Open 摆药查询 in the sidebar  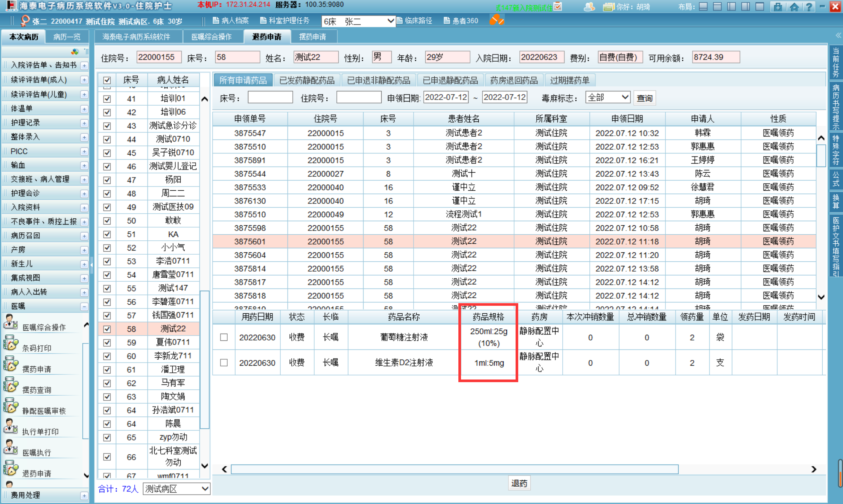pos(37,390)
